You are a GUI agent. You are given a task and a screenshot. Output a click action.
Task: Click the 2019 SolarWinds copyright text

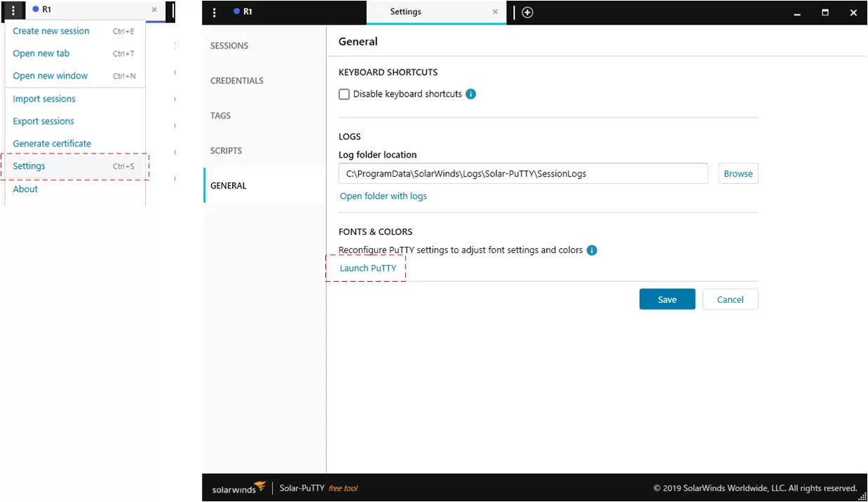755,488
